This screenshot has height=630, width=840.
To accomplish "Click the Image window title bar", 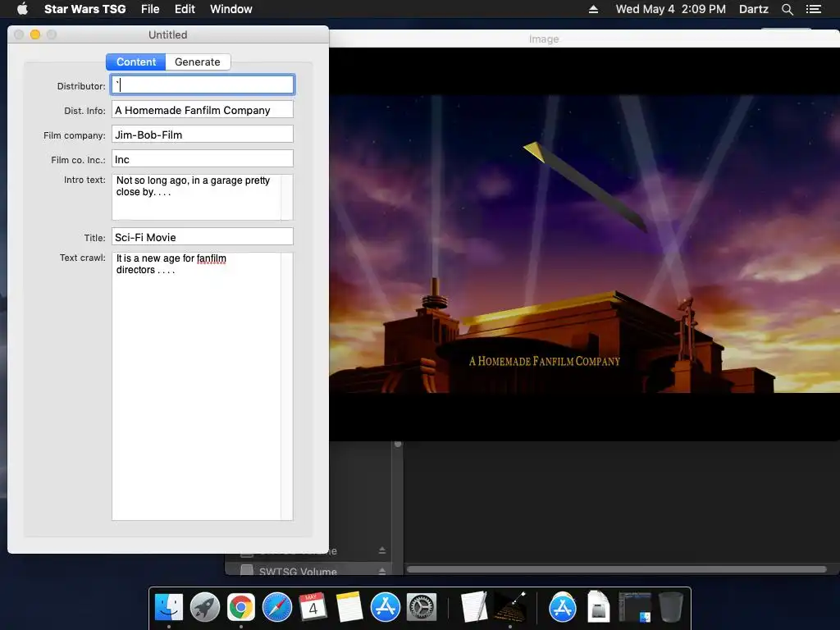I will tap(584, 39).
